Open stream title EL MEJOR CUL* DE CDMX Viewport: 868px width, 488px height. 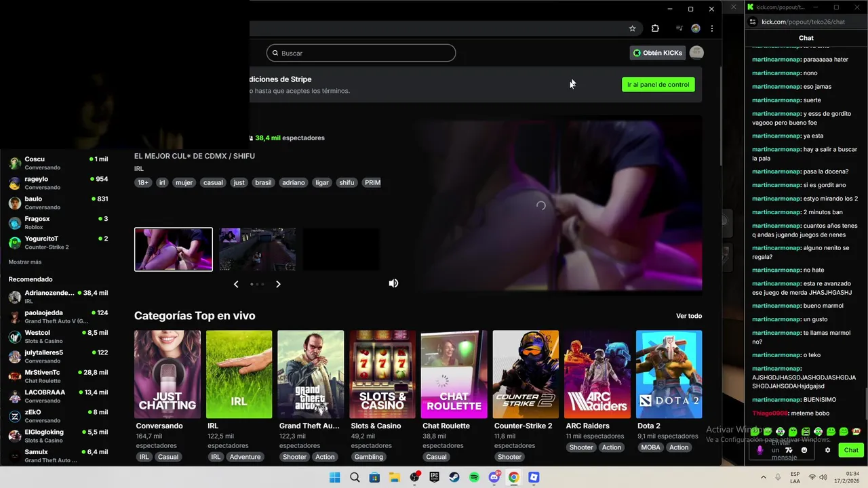coord(195,156)
